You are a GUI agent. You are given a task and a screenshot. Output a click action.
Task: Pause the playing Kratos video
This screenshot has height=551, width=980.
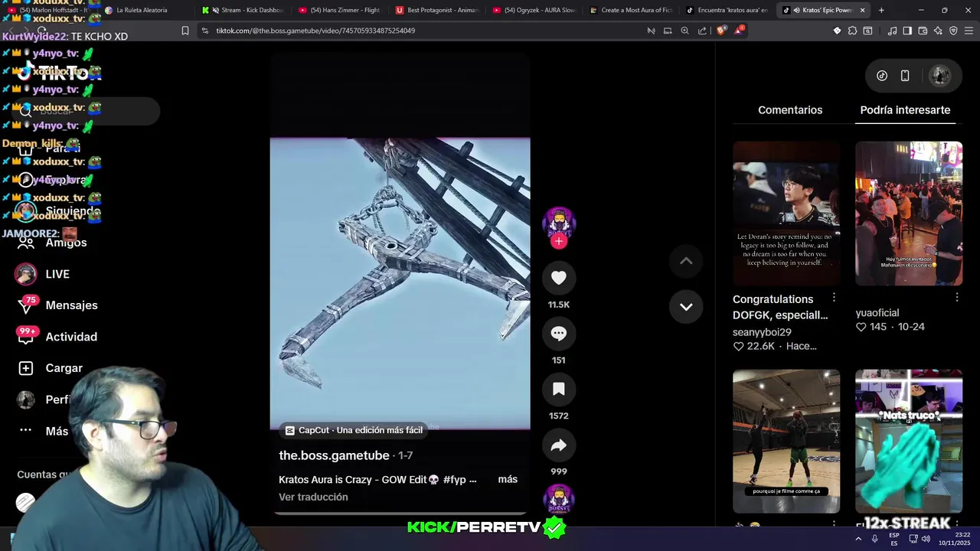pyautogui.click(x=400, y=283)
